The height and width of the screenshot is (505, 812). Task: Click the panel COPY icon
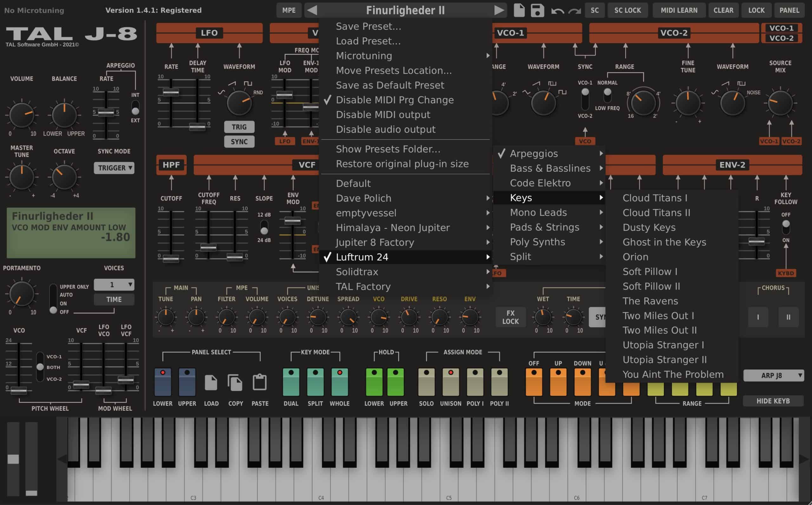(x=235, y=382)
